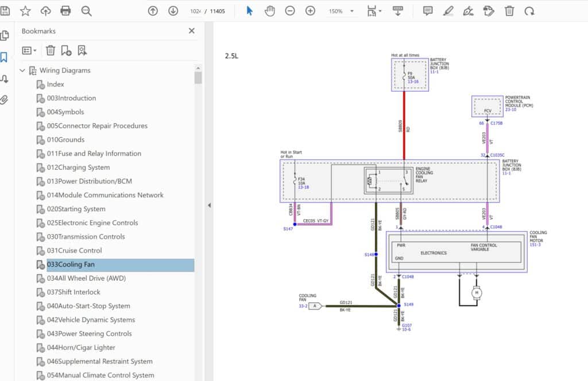Toggle the Bookmarks panel in the sidebar
This screenshot has height=381, width=588.
5,57
